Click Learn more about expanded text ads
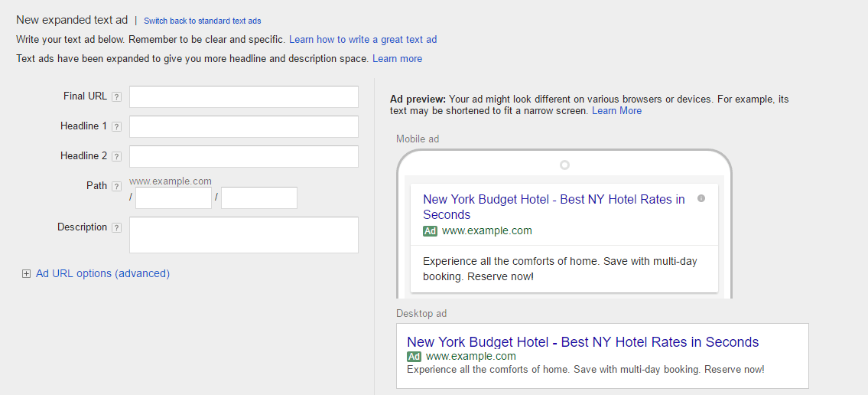868x395 pixels. 397,59
